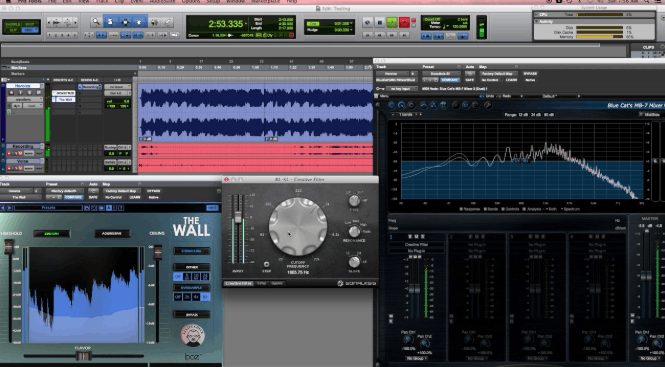This screenshot has height=367, width=665.
Task: Toggle the Response checkbox under the spectrum
Action: pos(461,209)
